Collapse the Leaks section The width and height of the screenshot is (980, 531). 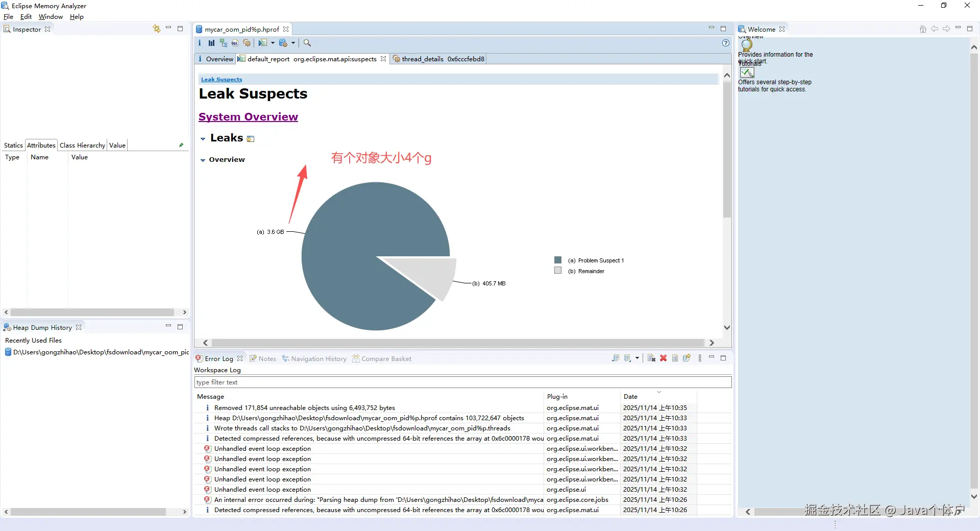click(203, 139)
